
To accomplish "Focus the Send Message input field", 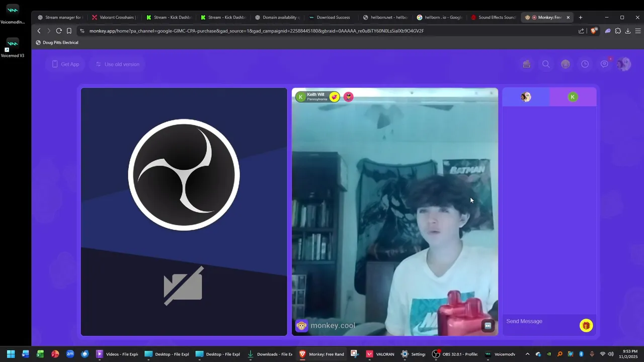I will point(541,321).
